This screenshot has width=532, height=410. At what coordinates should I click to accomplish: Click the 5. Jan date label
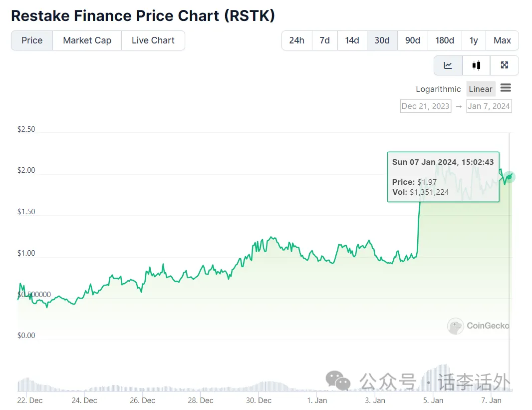[433, 401]
